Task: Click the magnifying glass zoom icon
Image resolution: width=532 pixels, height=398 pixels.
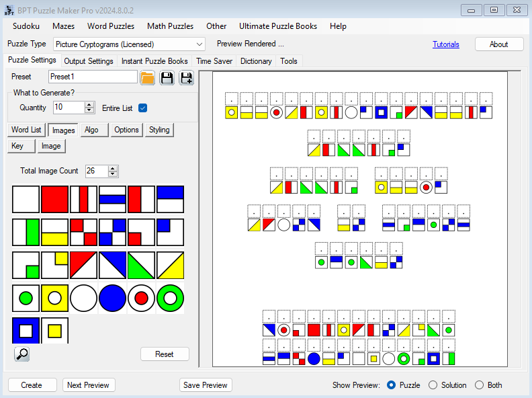Action: [x=21, y=354]
